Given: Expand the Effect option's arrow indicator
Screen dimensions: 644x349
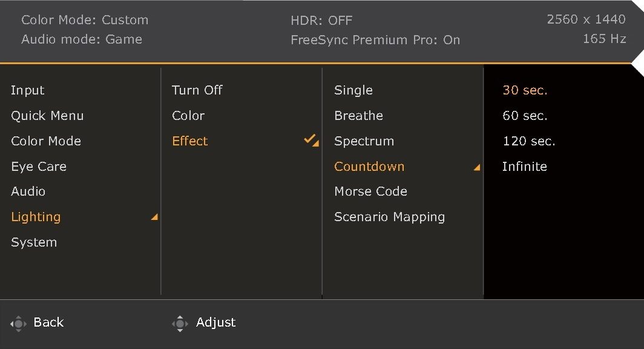Looking at the screenshot, I should (x=315, y=144).
